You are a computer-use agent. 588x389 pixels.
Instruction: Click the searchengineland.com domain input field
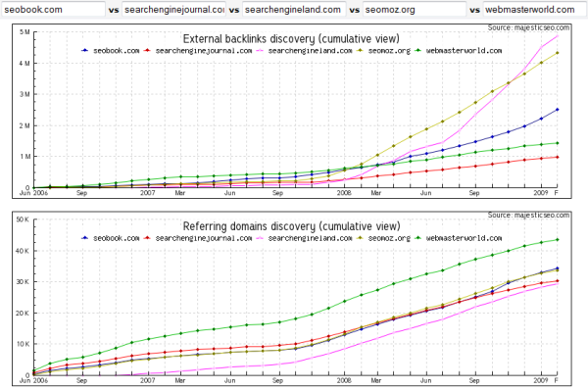click(294, 10)
